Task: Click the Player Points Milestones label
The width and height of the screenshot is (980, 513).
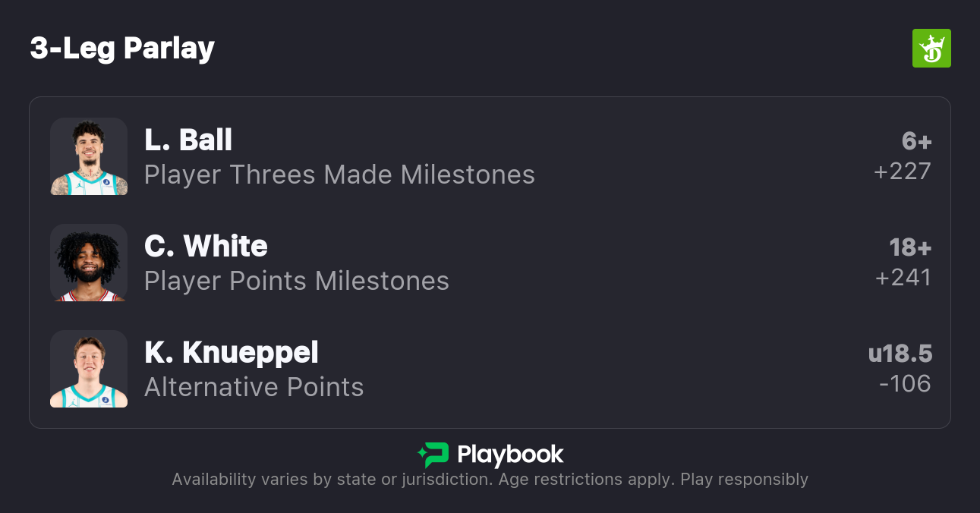Action: point(297,281)
